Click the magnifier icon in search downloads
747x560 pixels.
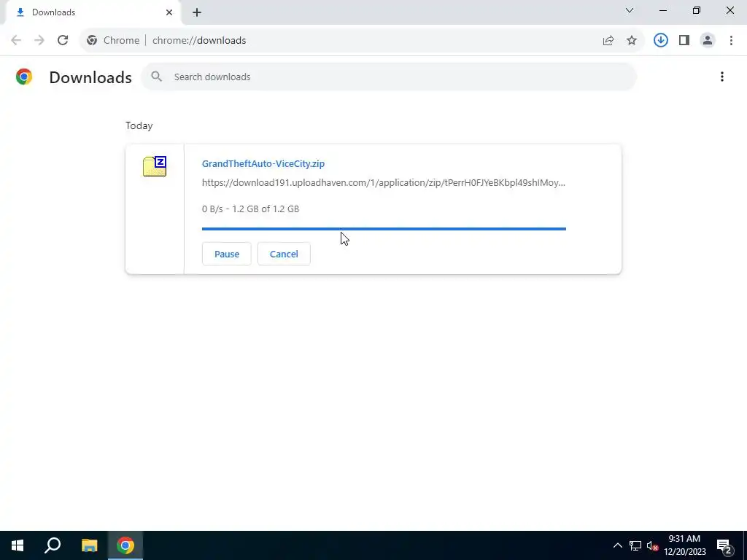pos(156,76)
